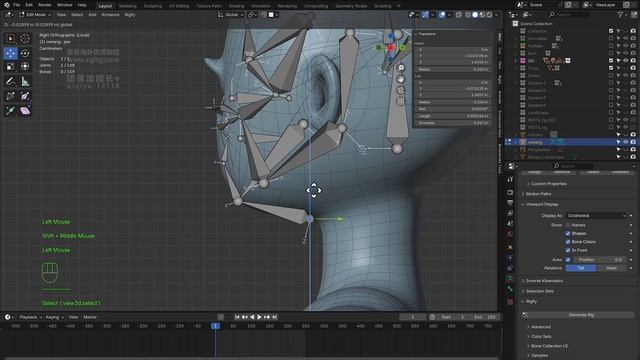640x360 pixels.
Task: Select the Bone Size tool
Action: 25,96
